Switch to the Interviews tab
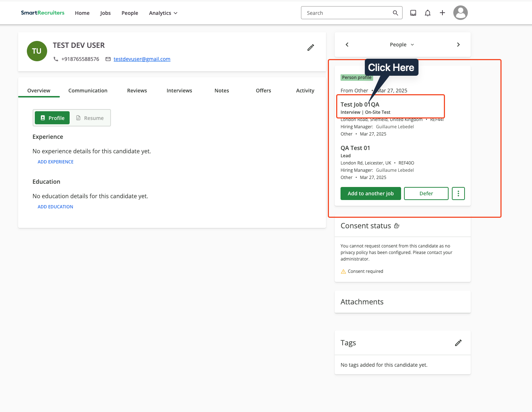 (x=179, y=91)
